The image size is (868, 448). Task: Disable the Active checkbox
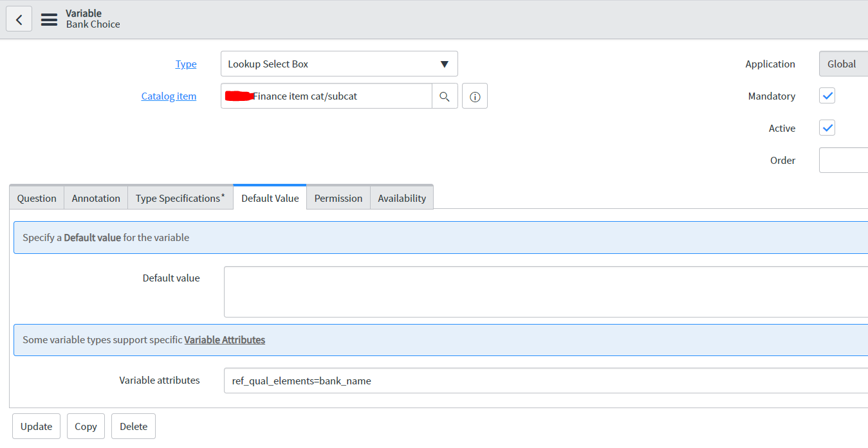click(827, 127)
